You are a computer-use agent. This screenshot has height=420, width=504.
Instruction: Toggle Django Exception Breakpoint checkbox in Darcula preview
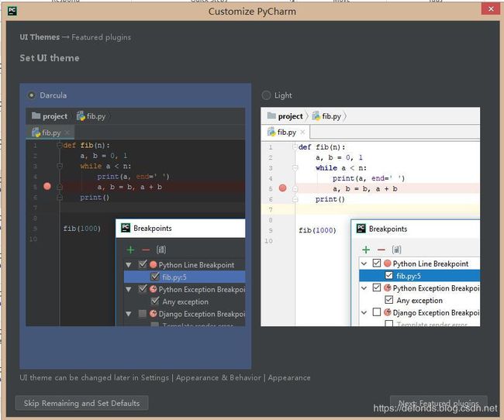143,313
